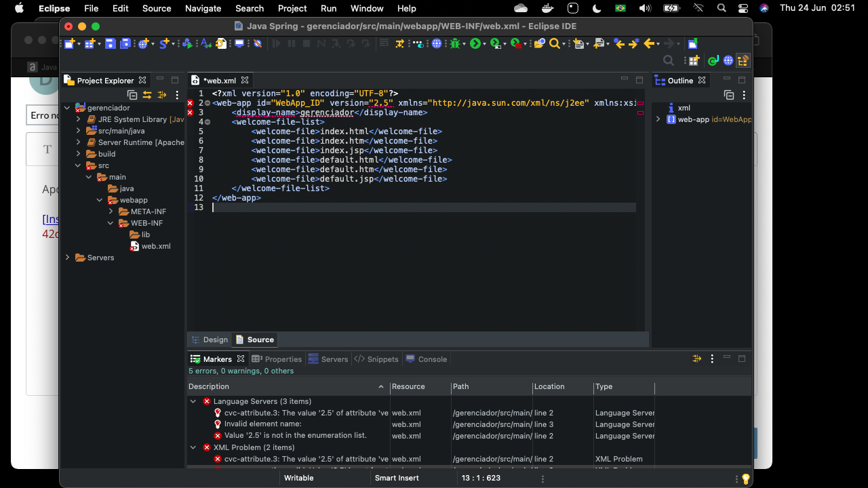Click the error marker on line 3
The width and height of the screenshot is (868, 488).
(190, 113)
